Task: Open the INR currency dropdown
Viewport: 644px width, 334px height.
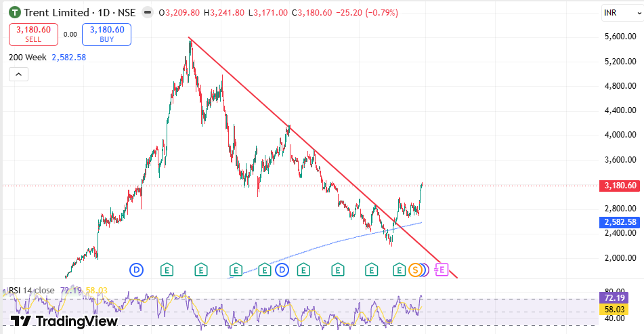Action: click(622, 13)
